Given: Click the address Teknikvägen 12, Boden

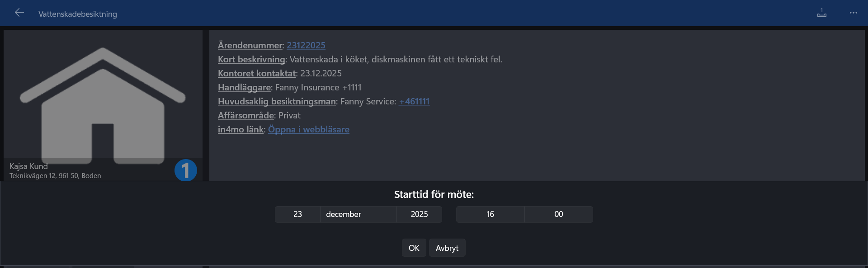Looking at the screenshot, I should click(55, 176).
